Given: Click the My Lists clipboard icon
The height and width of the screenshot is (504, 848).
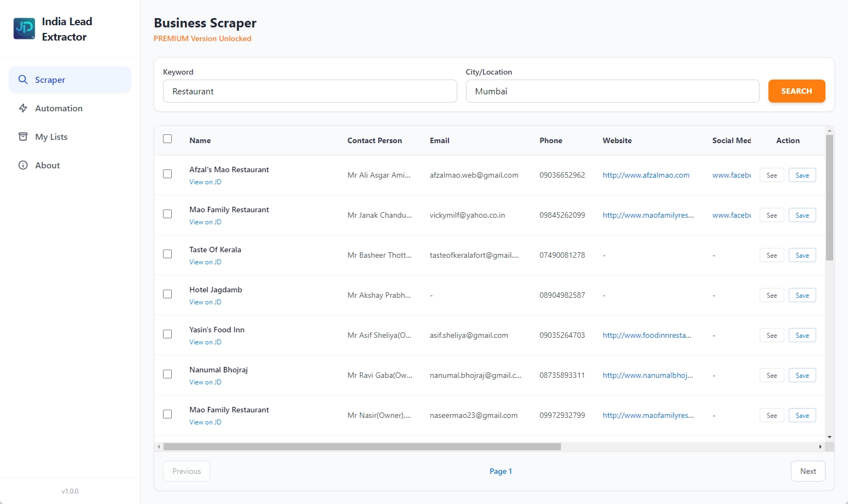Looking at the screenshot, I should click(x=23, y=137).
